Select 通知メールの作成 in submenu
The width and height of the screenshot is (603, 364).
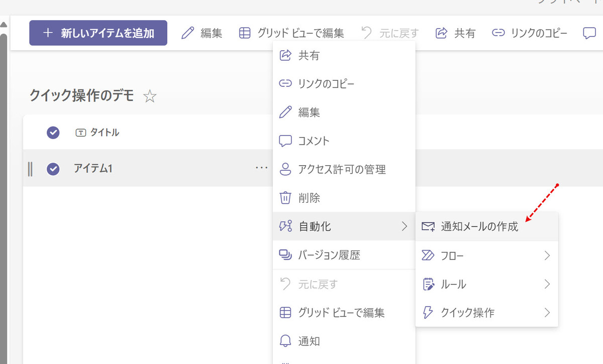click(x=487, y=226)
